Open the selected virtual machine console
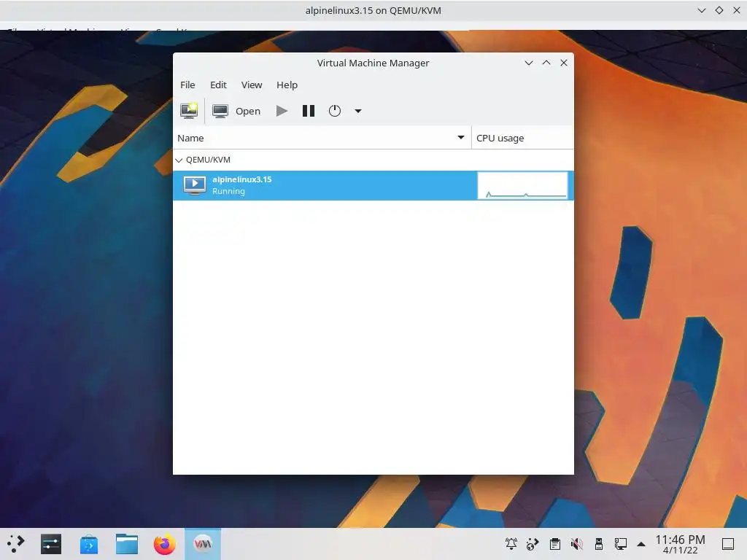This screenshot has width=747, height=560. [x=236, y=111]
